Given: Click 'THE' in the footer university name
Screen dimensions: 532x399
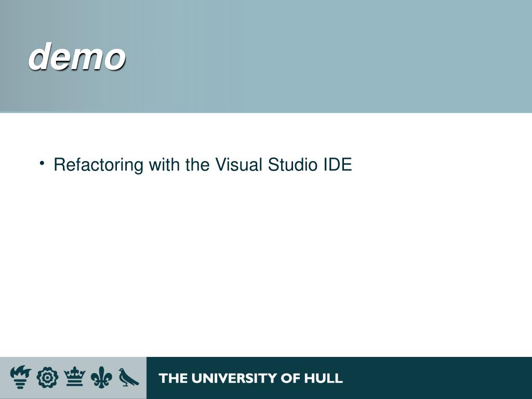Looking at the screenshot, I should click(172, 378).
